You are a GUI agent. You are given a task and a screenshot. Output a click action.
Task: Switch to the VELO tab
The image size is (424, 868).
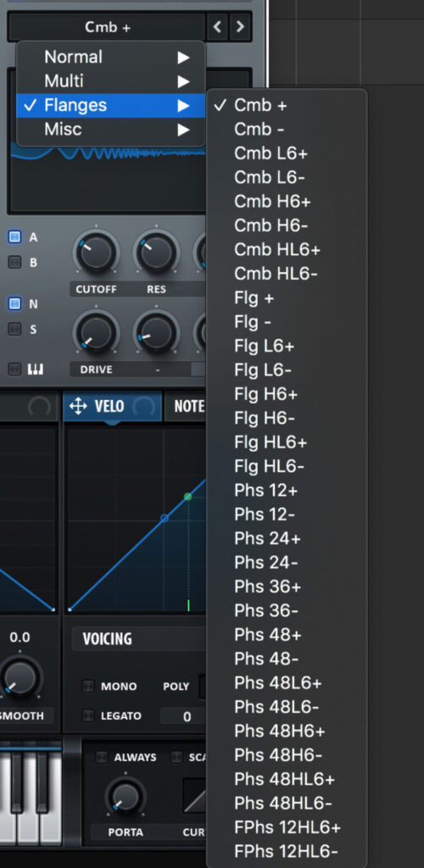[113, 406]
